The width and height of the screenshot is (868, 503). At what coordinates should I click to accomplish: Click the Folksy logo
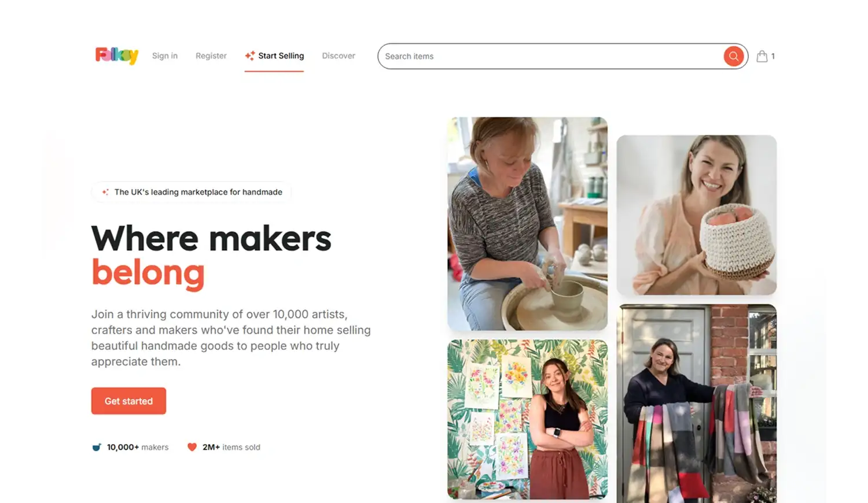tap(117, 56)
